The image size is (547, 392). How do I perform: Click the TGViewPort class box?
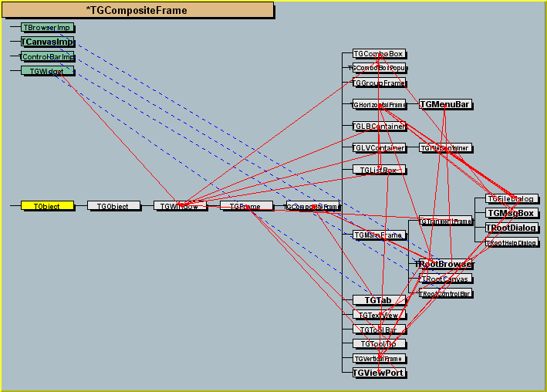378,373
